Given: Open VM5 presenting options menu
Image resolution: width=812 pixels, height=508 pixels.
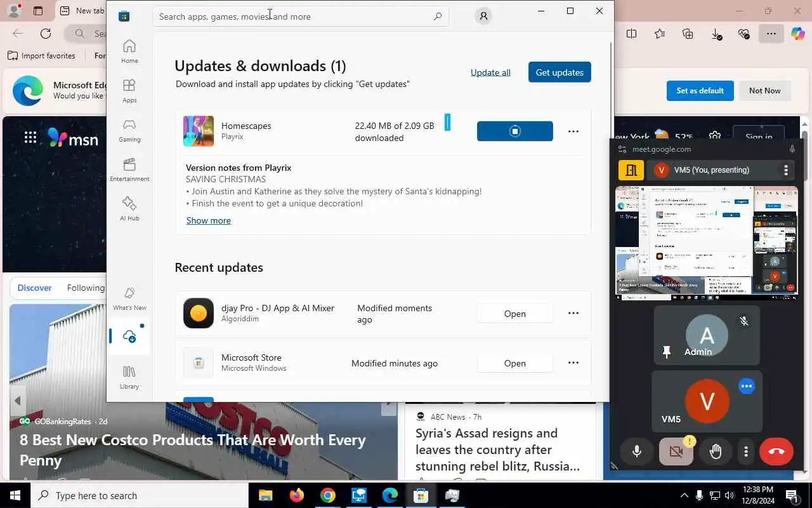Looking at the screenshot, I should point(785,170).
